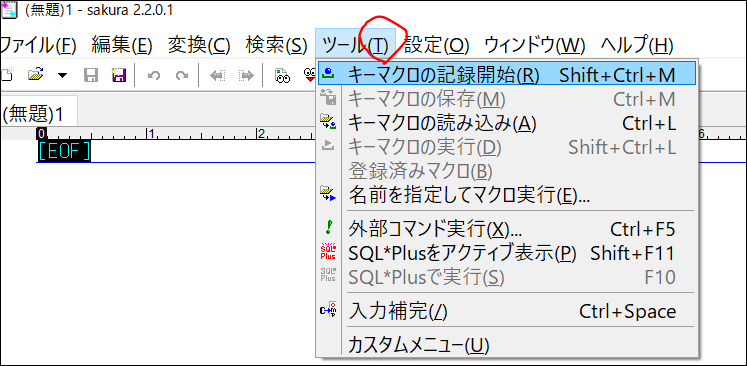
Task: Click the jump-back left arrow icon
Action: click(x=218, y=75)
